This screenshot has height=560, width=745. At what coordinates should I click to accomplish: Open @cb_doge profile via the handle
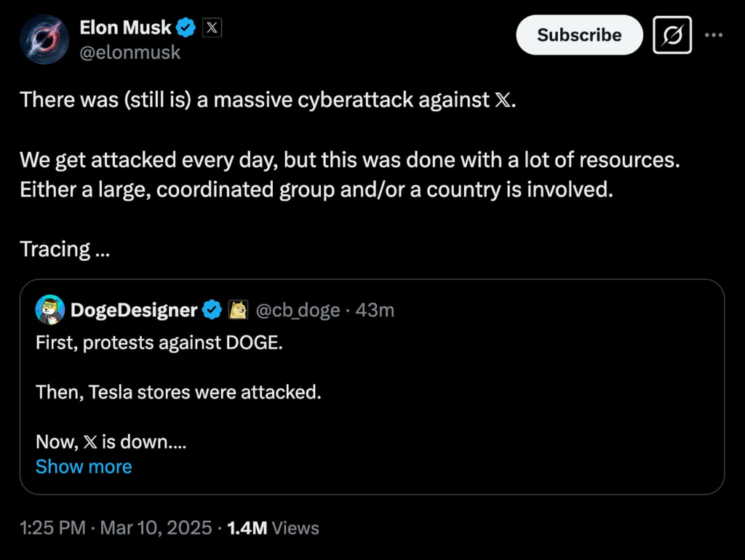(x=302, y=309)
